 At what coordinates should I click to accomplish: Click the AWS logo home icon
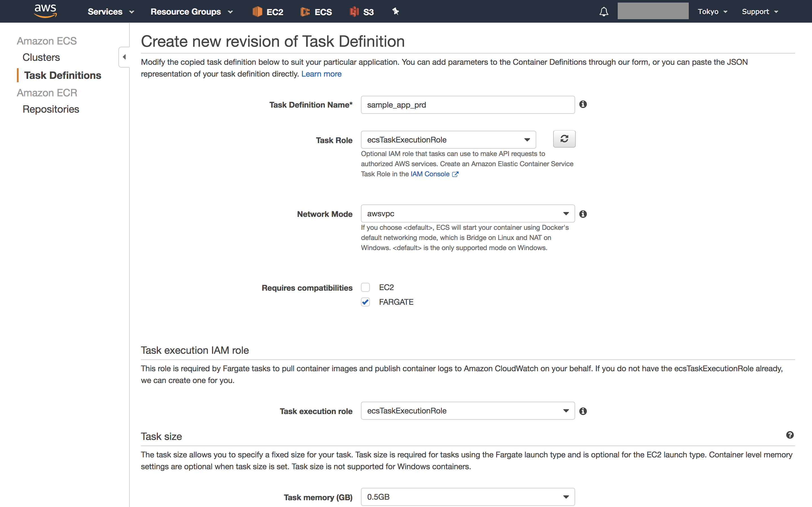click(45, 11)
